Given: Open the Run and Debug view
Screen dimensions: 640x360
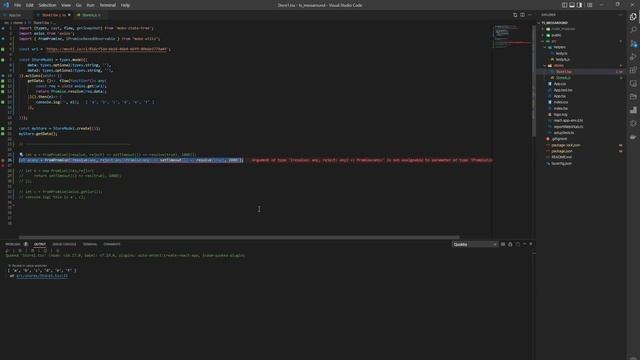Looking at the screenshot, I should click(x=633, y=57).
